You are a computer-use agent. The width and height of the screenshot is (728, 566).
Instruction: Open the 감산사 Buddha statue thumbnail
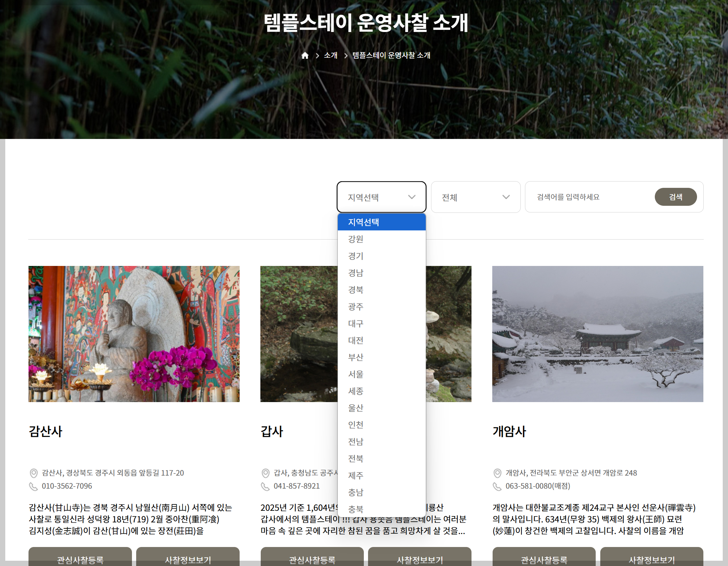(134, 334)
